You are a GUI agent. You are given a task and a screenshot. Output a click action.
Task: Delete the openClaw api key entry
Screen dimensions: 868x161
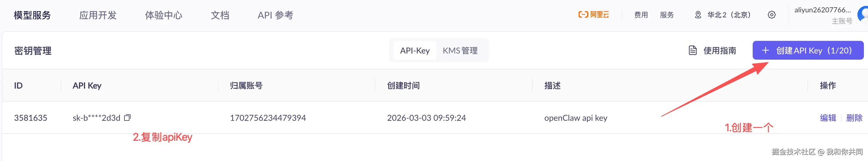[x=854, y=118]
